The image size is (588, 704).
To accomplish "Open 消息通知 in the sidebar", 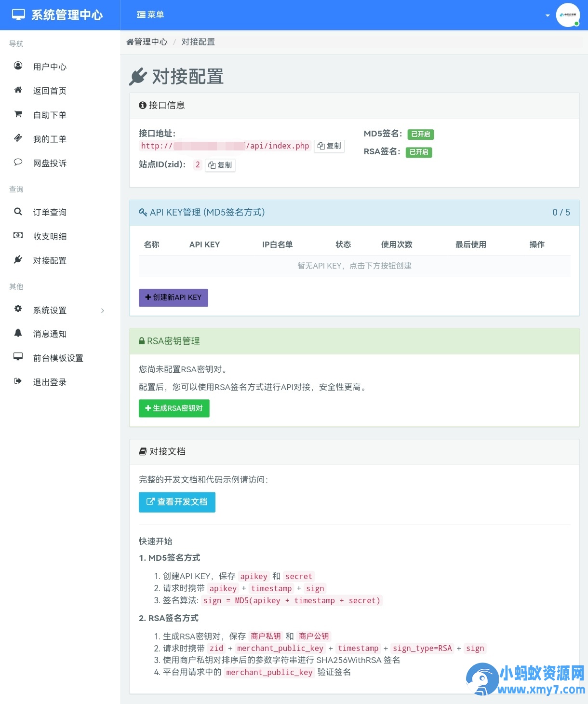I will click(50, 334).
